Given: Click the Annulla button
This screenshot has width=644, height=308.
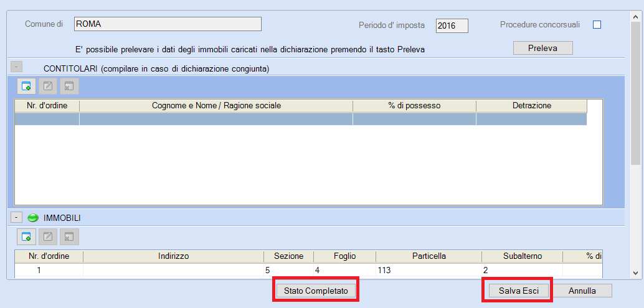Looking at the screenshot, I should tap(582, 291).
